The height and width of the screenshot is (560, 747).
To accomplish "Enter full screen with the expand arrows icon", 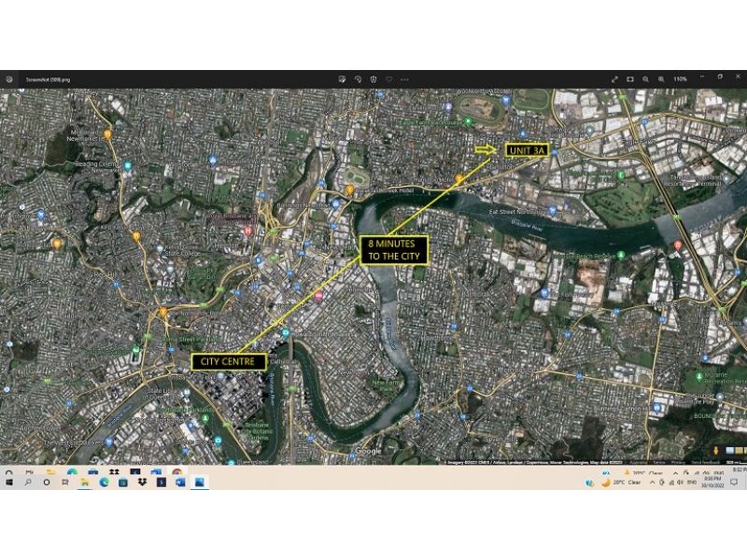I will (x=614, y=79).
